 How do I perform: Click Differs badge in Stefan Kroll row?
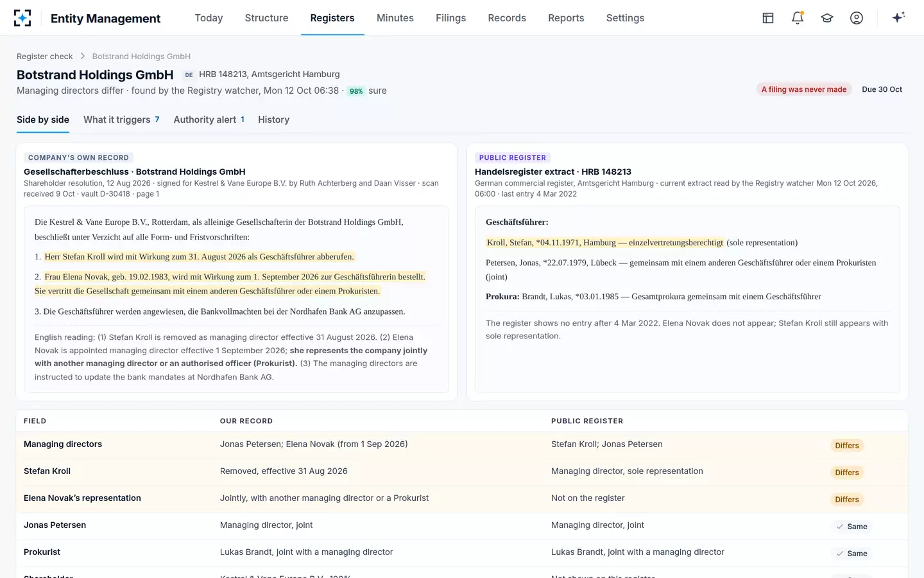847,473
